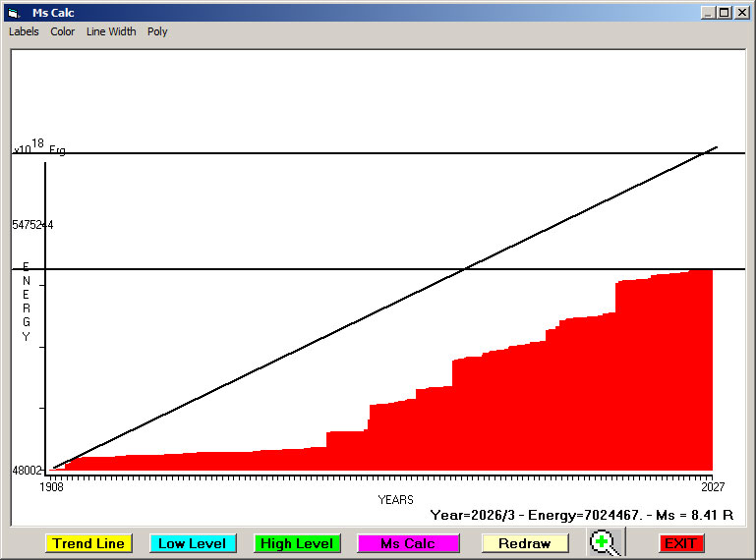Open the Line Width menu
756x560 pixels.
pos(111,31)
